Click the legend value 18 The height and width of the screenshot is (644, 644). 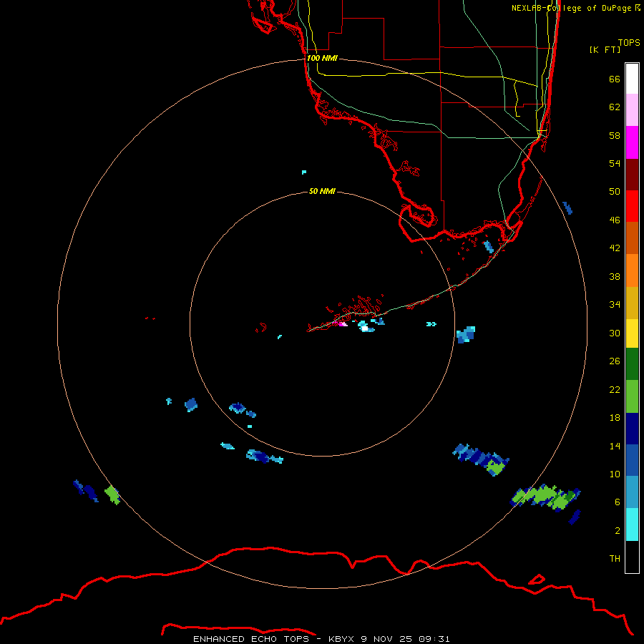pyautogui.click(x=615, y=418)
